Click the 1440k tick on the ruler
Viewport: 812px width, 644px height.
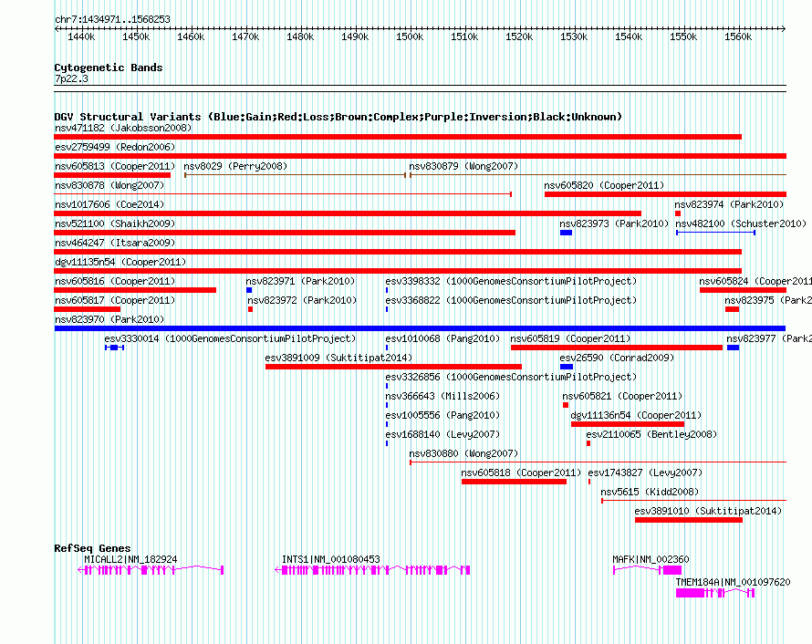click(x=81, y=36)
